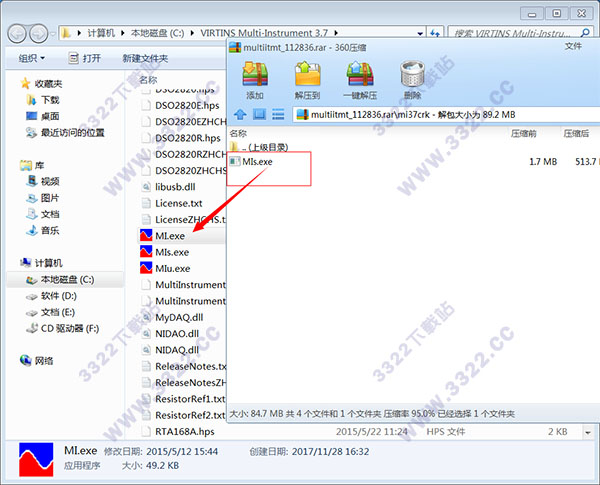Click MI.exe preview icon in details pane
Screen dimensions: 600x485
tap(36, 460)
